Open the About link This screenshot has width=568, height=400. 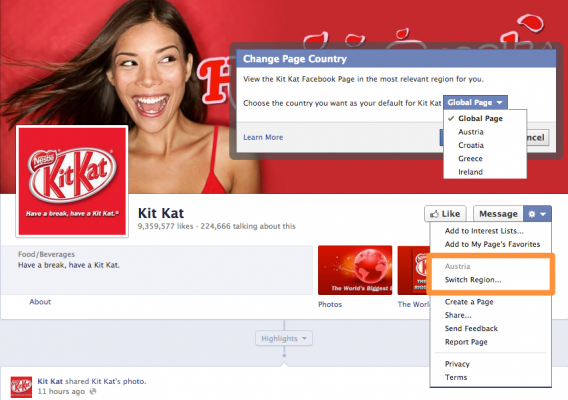(40, 302)
